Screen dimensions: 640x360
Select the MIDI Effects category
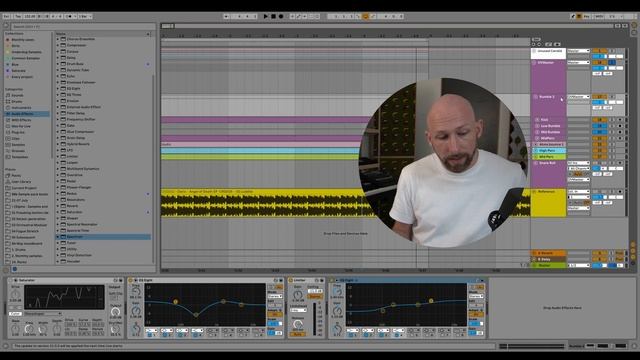(21, 120)
